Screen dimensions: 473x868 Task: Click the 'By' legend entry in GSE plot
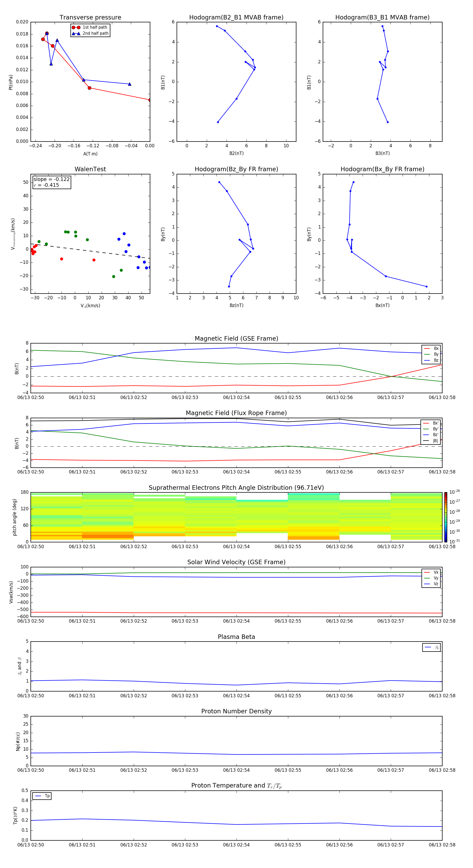pyautogui.click(x=431, y=354)
